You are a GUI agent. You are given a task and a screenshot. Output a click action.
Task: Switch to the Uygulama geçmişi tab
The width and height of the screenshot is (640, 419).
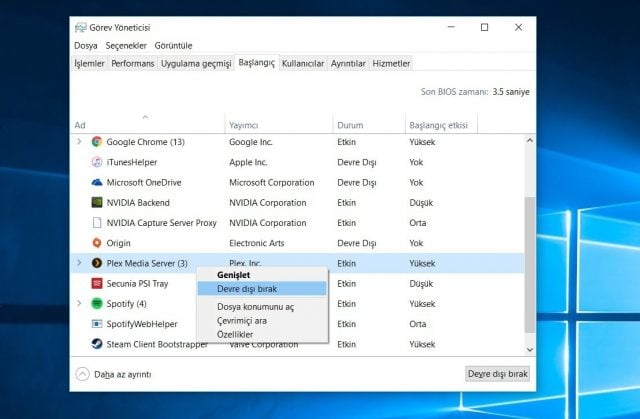(x=196, y=63)
